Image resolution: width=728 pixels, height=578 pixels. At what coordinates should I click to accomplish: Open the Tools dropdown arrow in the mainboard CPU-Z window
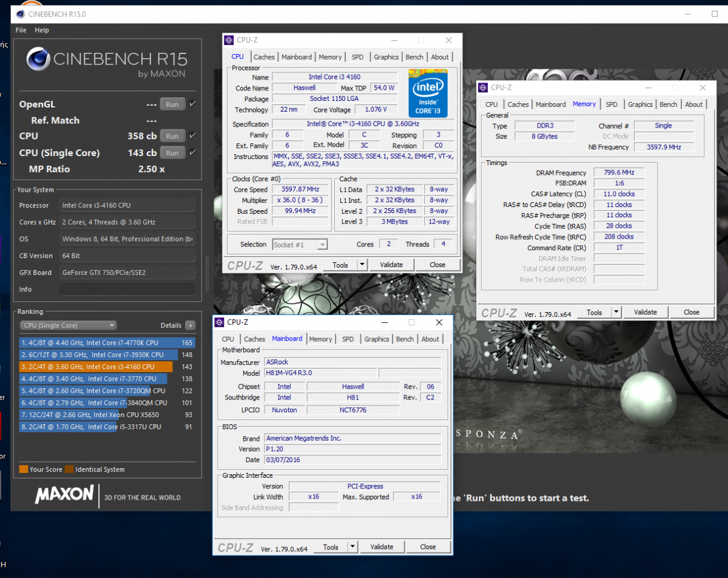[x=352, y=547]
